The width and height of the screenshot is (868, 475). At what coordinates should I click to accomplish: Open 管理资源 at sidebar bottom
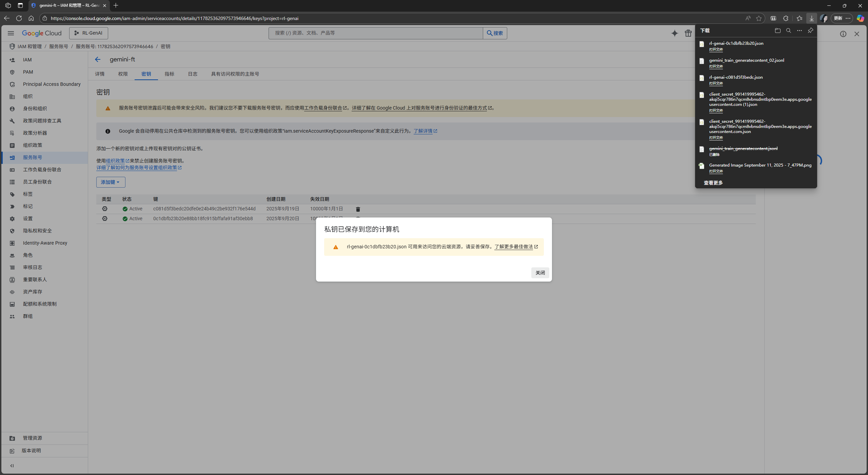(44, 438)
